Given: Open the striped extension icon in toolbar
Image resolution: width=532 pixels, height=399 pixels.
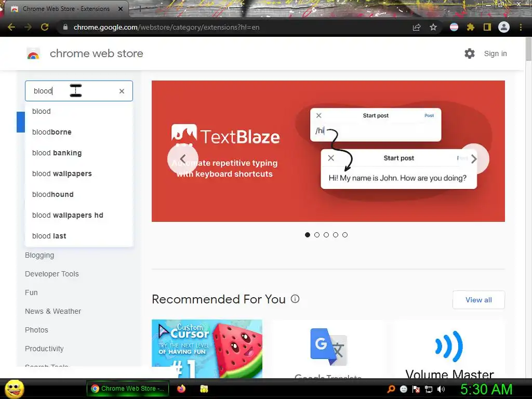Looking at the screenshot, I should pyautogui.click(x=454, y=27).
